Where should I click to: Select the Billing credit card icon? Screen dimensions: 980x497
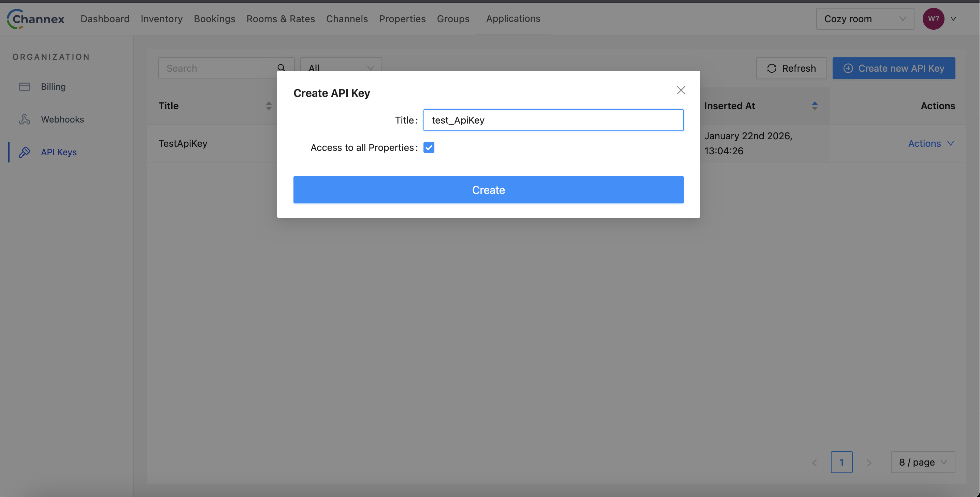(24, 86)
